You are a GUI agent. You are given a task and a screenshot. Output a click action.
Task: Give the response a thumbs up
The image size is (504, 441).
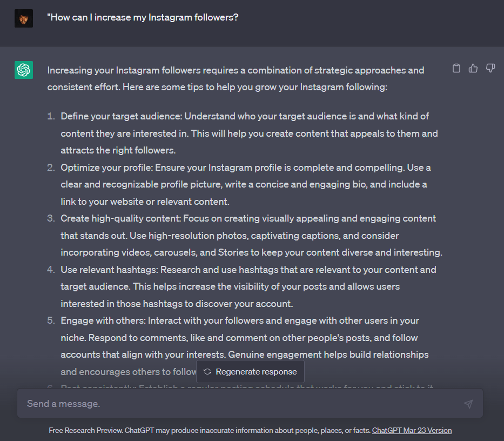tap(473, 68)
